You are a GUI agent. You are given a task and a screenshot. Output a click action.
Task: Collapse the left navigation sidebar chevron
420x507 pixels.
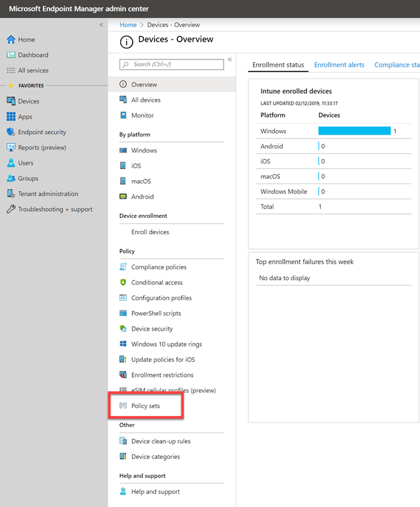[101, 24]
